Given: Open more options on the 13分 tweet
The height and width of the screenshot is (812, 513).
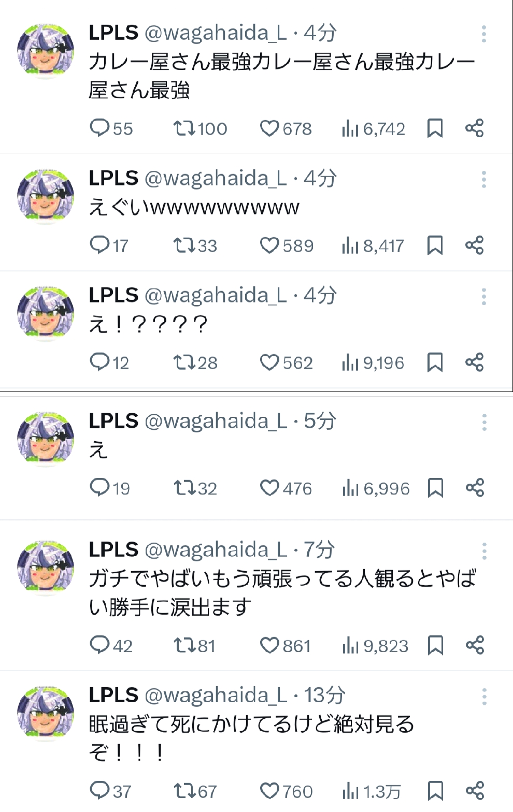Looking at the screenshot, I should point(484,697).
